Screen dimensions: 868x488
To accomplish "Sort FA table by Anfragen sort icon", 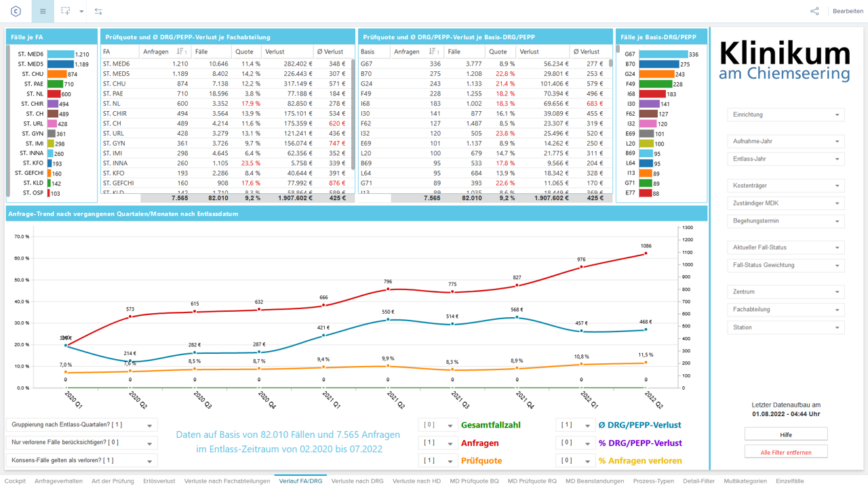I will [182, 52].
